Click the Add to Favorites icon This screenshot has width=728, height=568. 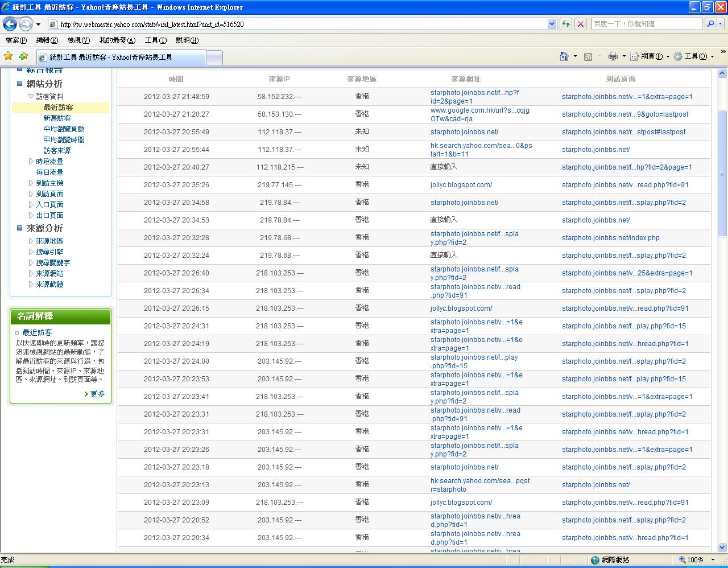click(x=23, y=56)
